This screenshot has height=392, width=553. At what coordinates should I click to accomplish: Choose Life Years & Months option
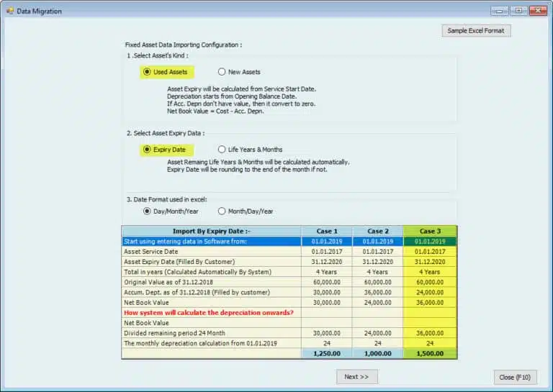[x=222, y=150]
